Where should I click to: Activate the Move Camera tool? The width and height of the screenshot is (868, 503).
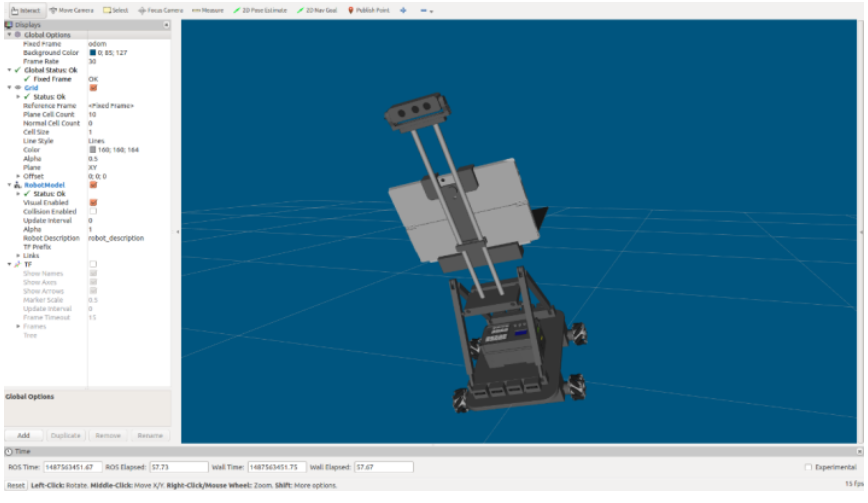[x=71, y=11]
